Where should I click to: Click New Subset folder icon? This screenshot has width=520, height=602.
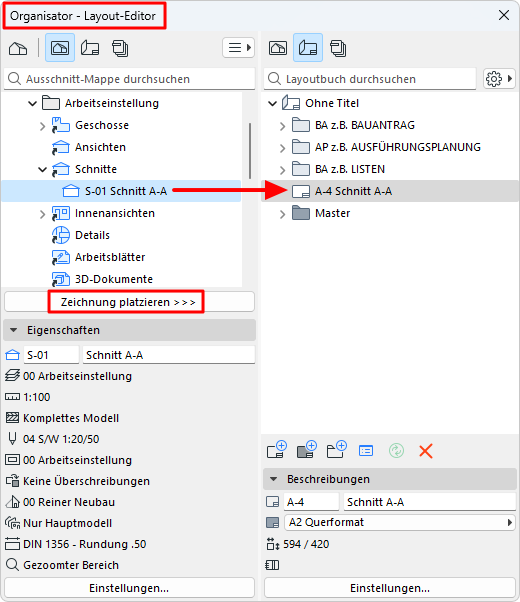tap(336, 450)
